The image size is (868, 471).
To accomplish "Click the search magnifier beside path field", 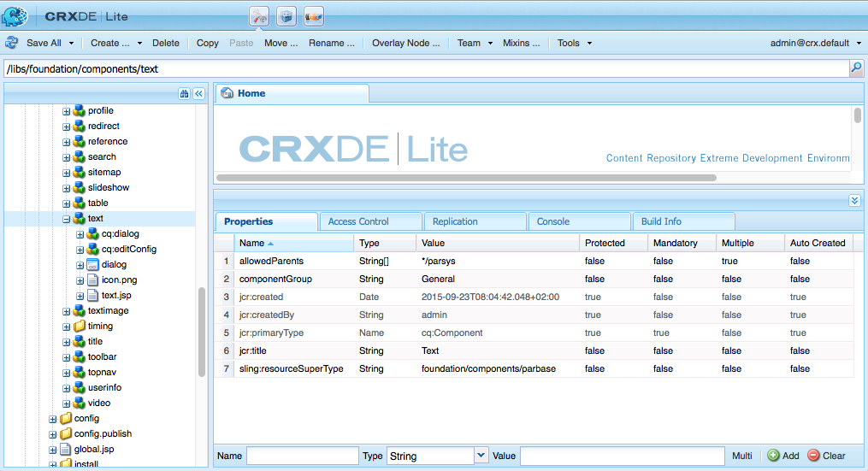I will [x=856, y=68].
